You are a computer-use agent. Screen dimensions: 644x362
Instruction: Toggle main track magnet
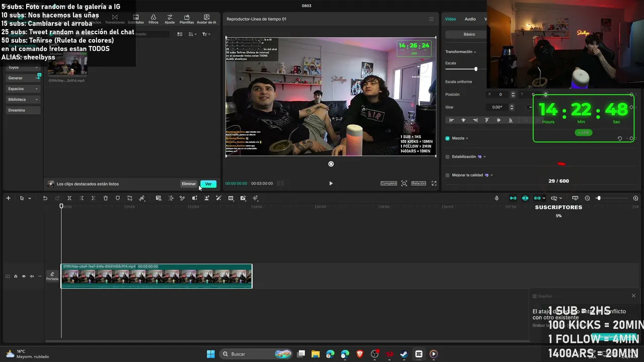pyautogui.click(x=513, y=198)
